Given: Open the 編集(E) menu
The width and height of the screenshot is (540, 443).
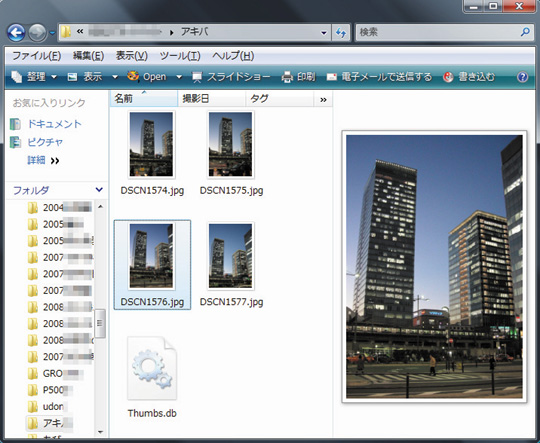Looking at the screenshot, I should [x=88, y=56].
